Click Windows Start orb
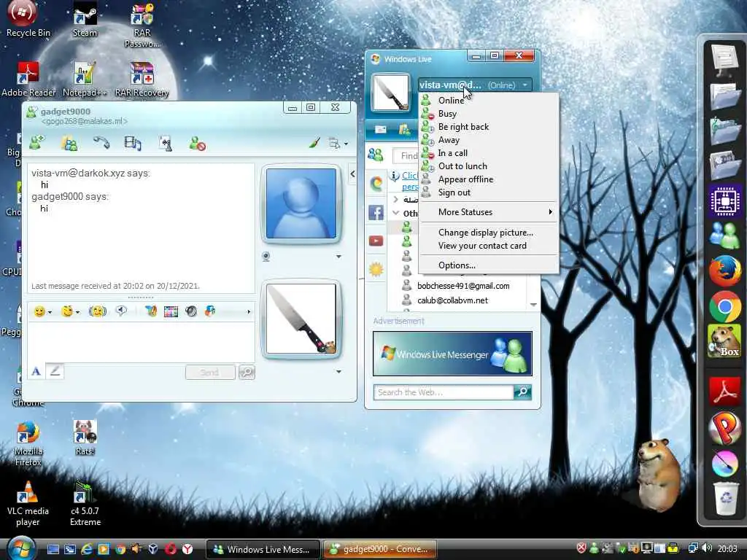Image resolution: width=747 pixels, height=560 pixels. (x=20, y=548)
